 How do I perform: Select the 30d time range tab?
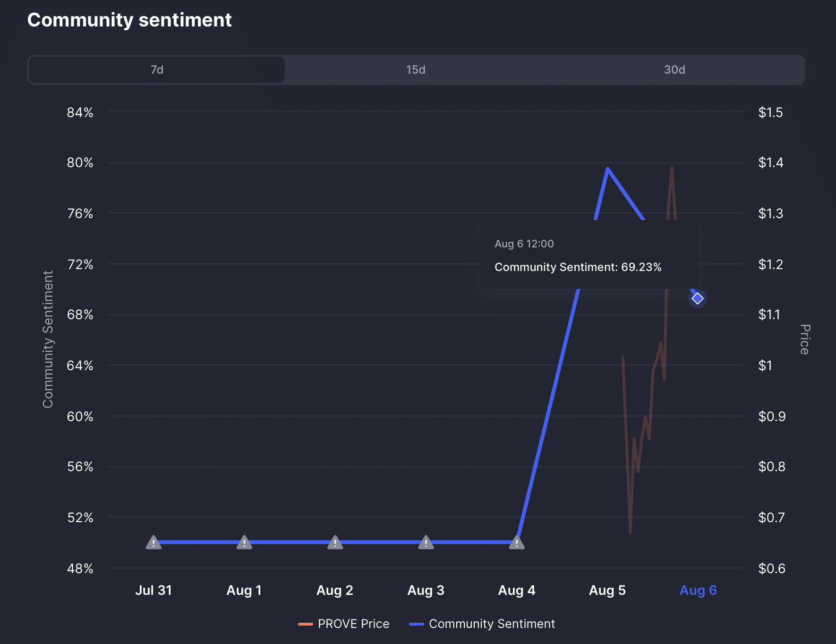(x=674, y=70)
